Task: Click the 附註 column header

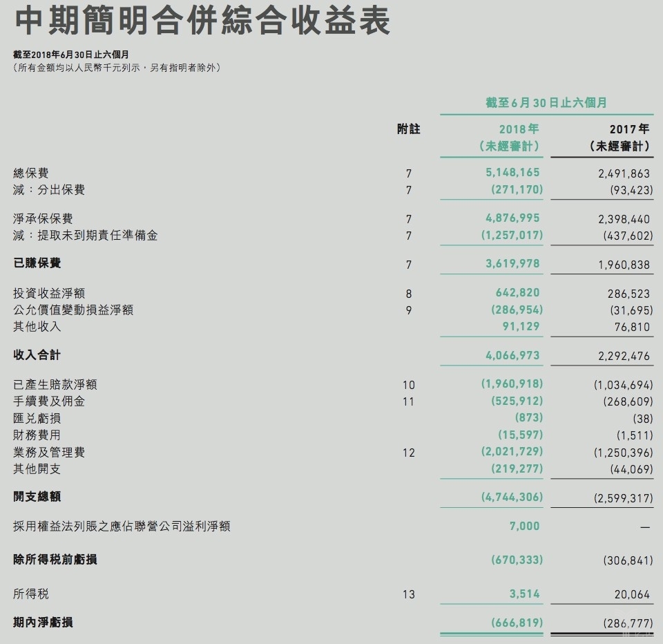Action: [x=409, y=129]
